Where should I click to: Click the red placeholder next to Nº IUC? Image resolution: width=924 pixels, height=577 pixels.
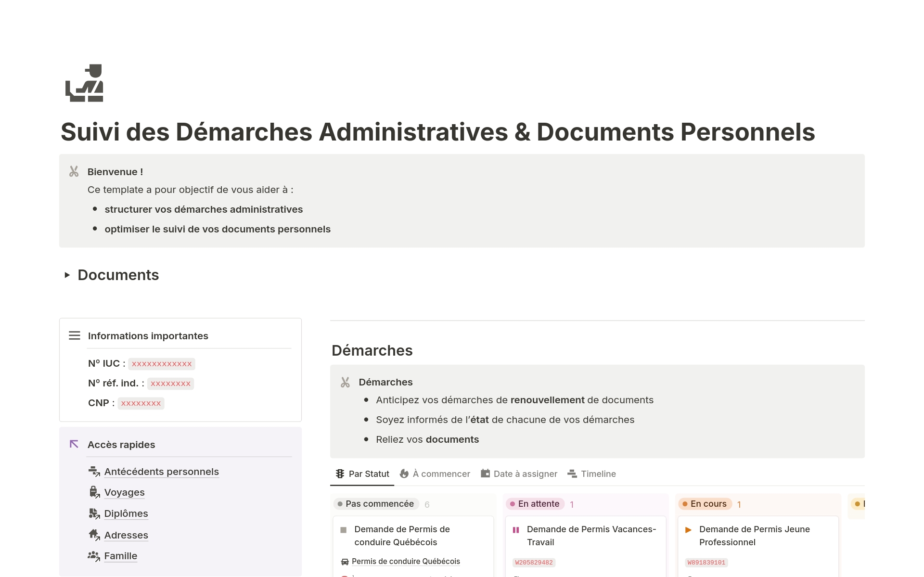161,363
